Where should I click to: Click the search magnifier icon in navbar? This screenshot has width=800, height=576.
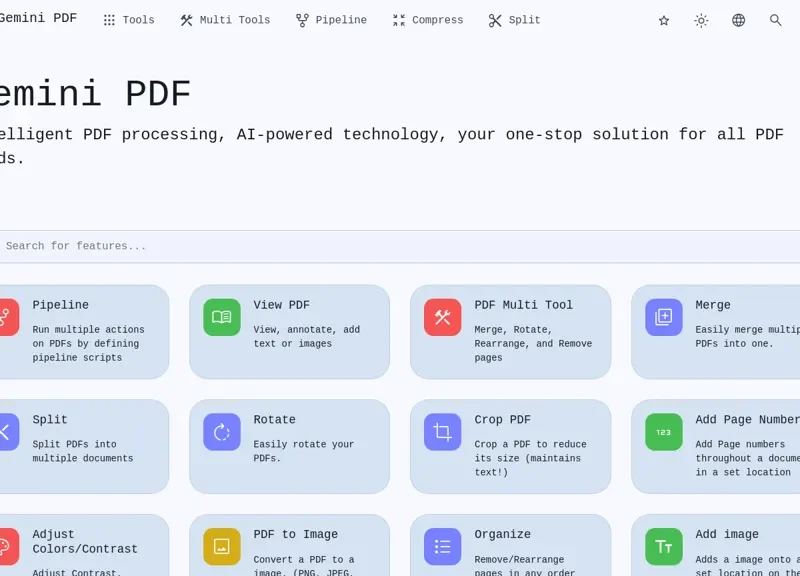(776, 20)
